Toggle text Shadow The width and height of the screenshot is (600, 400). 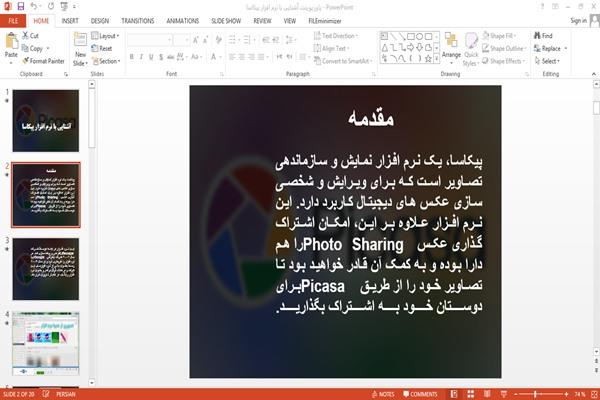tap(161, 57)
